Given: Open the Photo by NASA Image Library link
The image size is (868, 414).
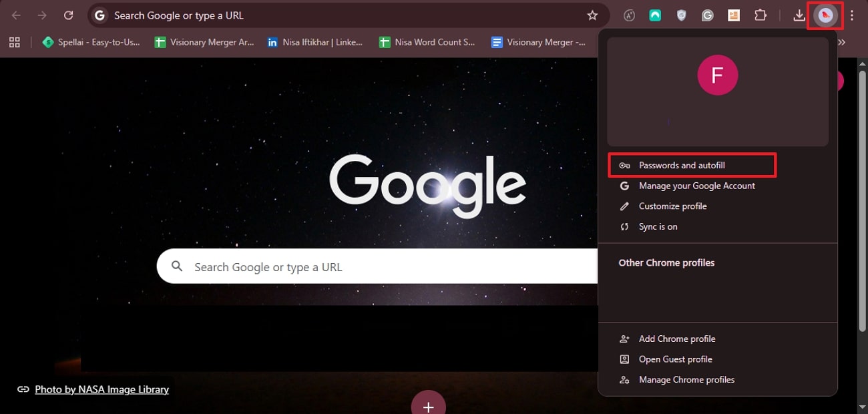Looking at the screenshot, I should click(101, 389).
